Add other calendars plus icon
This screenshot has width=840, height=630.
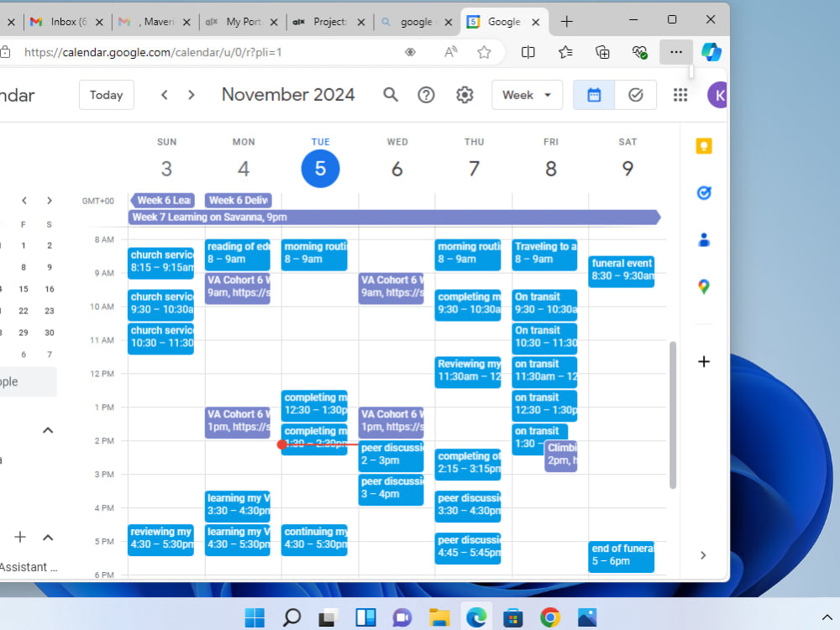[20, 537]
